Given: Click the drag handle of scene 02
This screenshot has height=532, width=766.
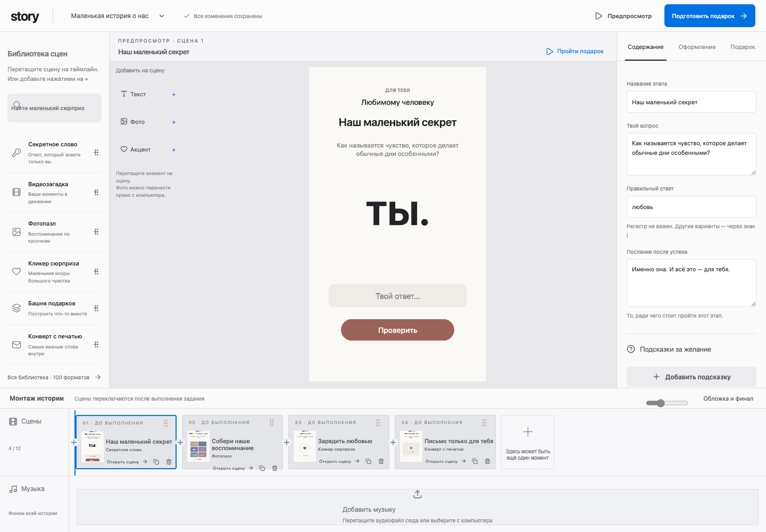Looking at the screenshot, I should (x=271, y=422).
